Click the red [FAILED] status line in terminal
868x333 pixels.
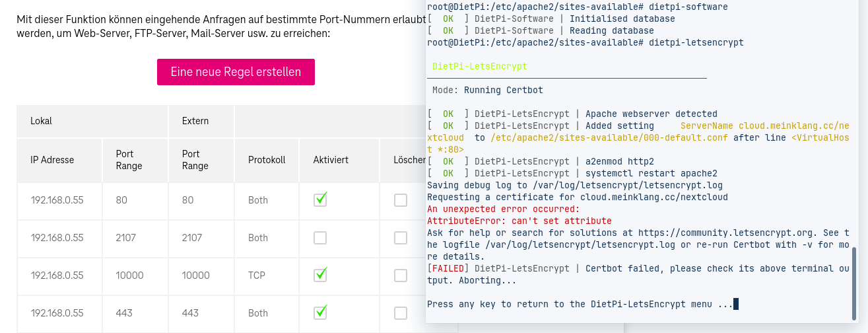click(636, 274)
